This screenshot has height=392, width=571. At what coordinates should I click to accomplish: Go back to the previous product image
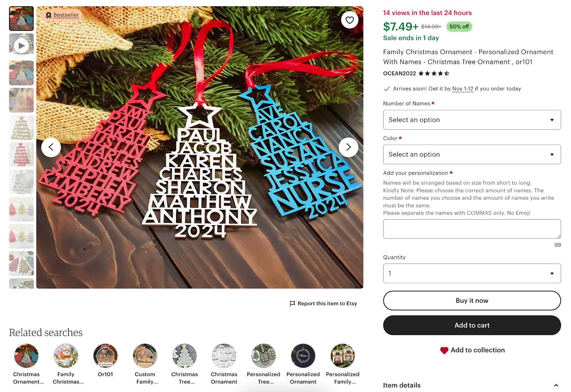[x=51, y=147]
